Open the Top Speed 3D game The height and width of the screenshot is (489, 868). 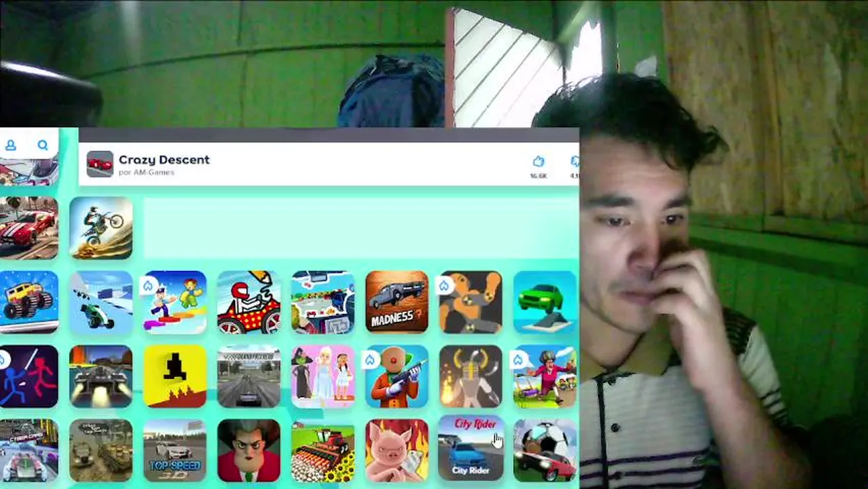(175, 450)
